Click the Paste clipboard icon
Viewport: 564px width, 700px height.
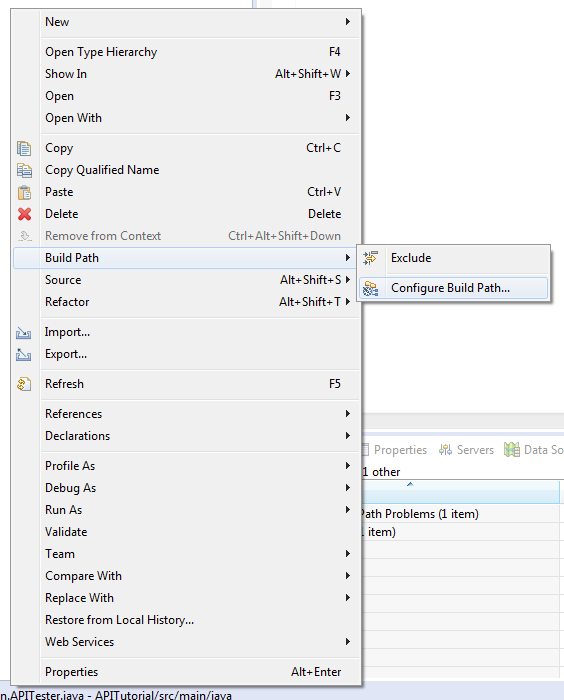[x=24, y=192]
